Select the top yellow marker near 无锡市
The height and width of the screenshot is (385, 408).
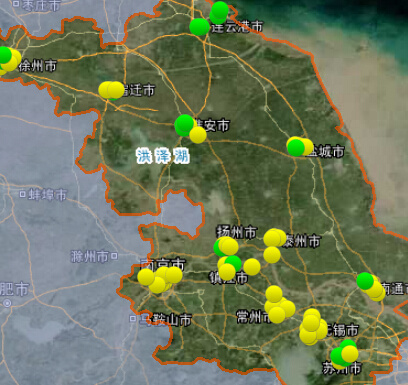[x=312, y=317]
